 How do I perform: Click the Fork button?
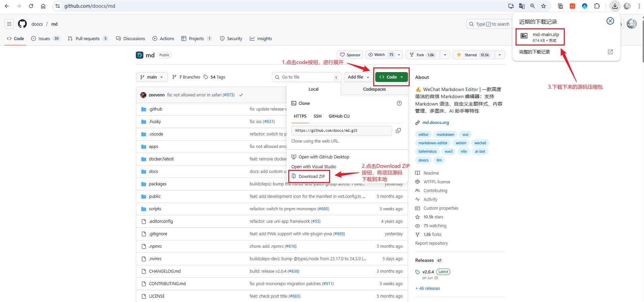point(423,55)
